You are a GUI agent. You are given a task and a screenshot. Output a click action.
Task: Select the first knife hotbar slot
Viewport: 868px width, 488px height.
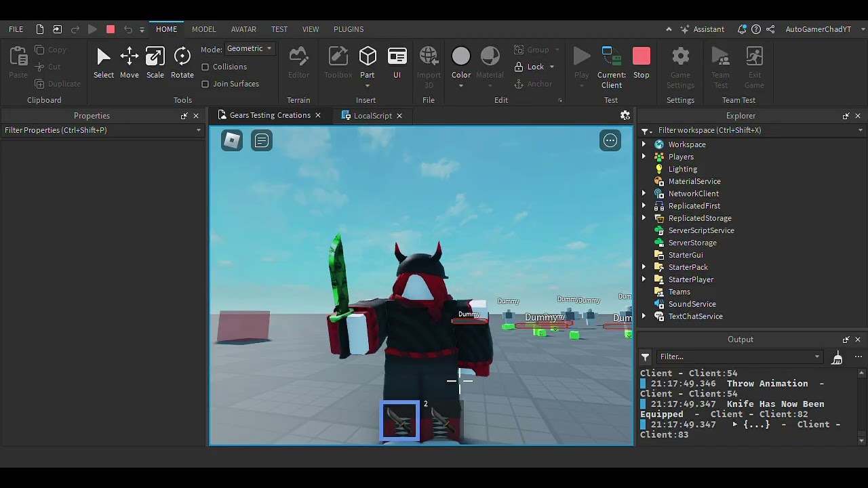tap(400, 421)
